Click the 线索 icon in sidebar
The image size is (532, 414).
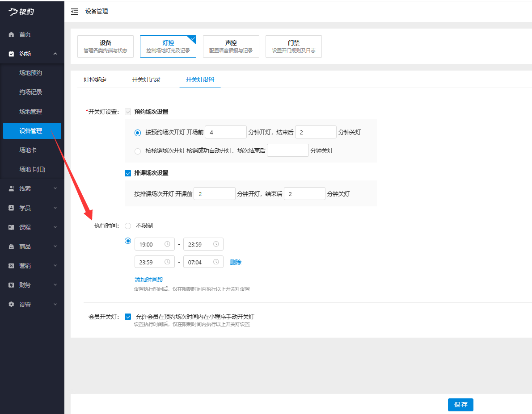pyautogui.click(x=11, y=188)
